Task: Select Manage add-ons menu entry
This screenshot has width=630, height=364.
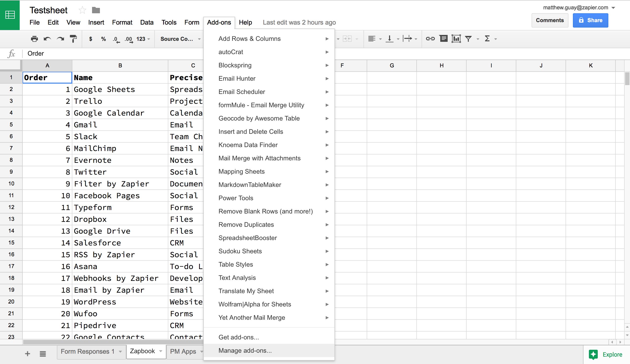Action: point(245,350)
